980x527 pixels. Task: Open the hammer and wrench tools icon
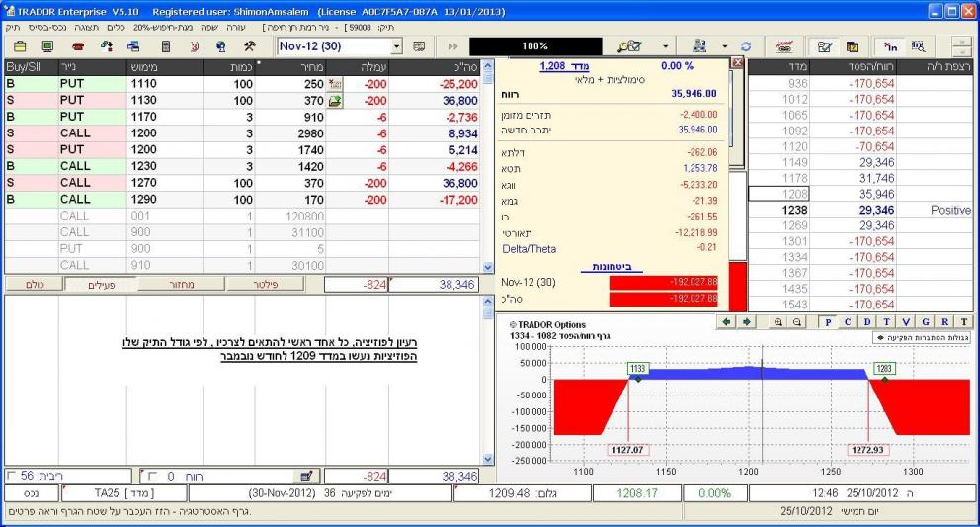pyautogui.click(x=250, y=46)
